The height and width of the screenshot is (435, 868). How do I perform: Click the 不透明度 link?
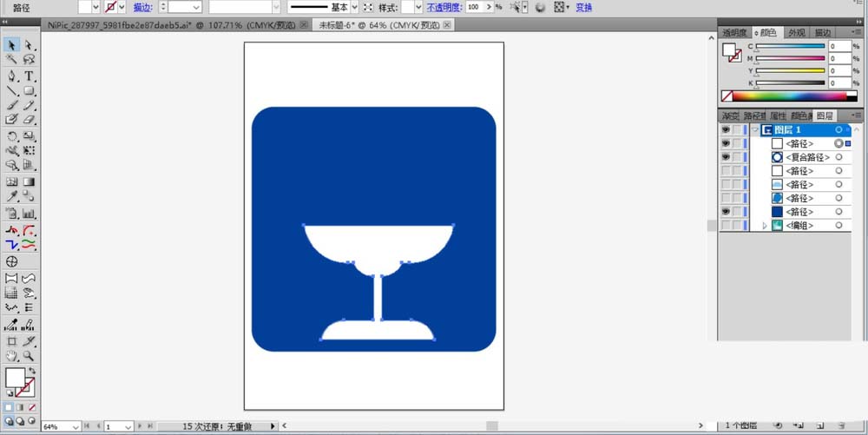point(444,7)
